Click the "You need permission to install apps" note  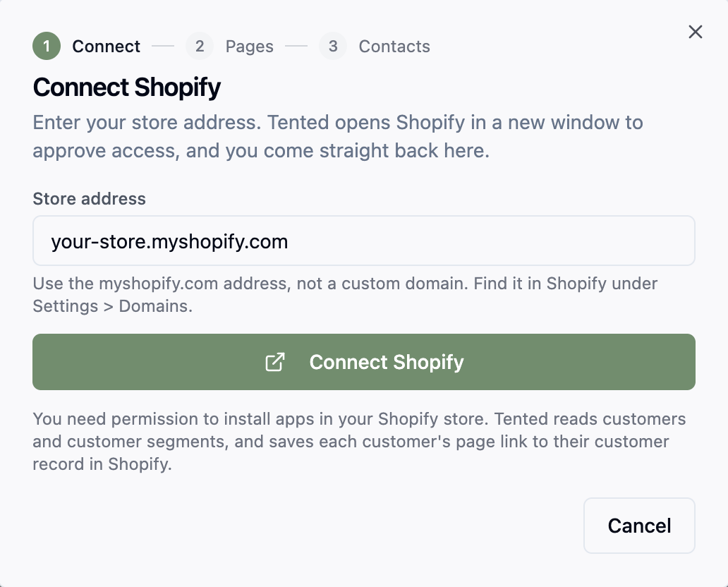click(x=359, y=441)
